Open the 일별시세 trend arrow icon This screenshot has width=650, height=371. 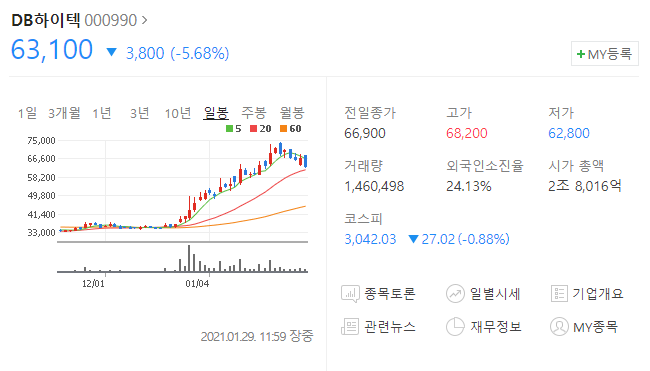tap(455, 294)
